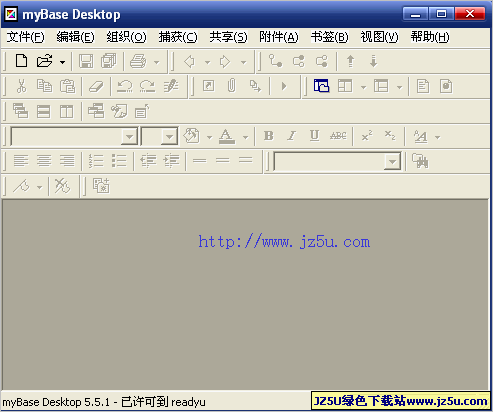This screenshot has width=493, height=412.
Task: Click the highlight color bucket icon
Action: (x=192, y=136)
